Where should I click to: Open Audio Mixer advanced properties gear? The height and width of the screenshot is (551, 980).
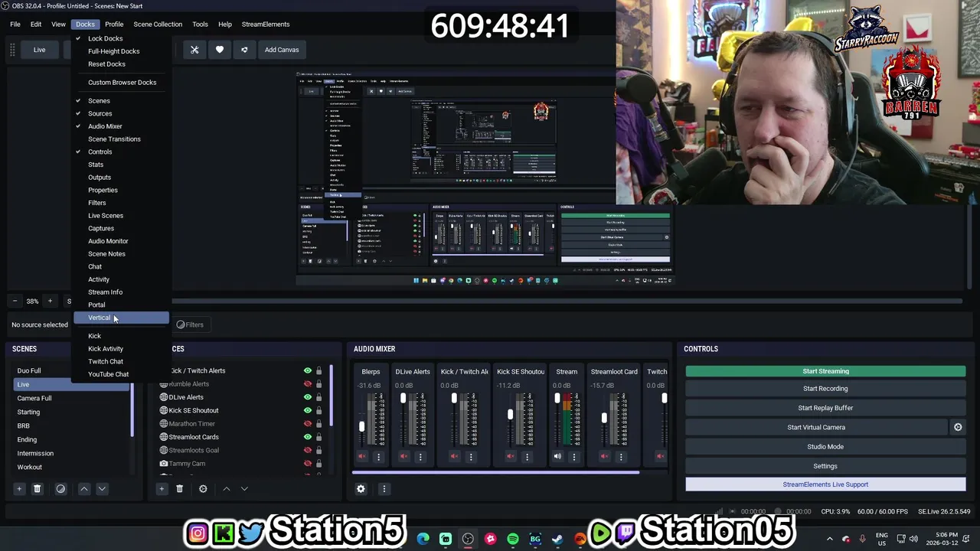click(x=361, y=489)
